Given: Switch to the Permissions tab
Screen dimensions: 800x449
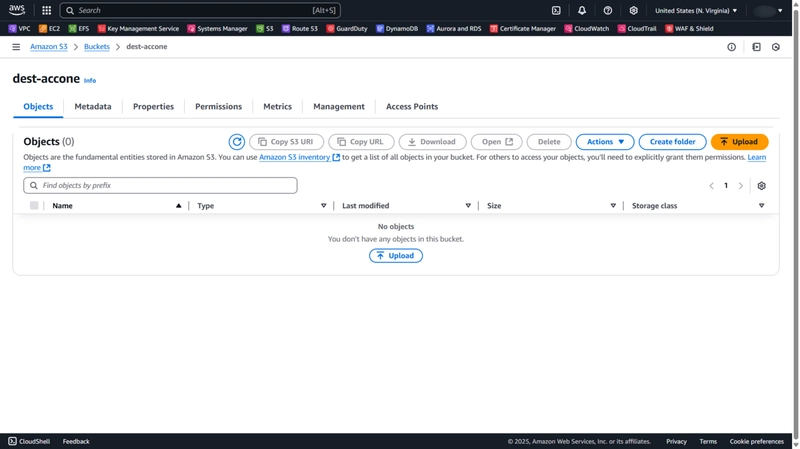Looking at the screenshot, I should tap(218, 107).
